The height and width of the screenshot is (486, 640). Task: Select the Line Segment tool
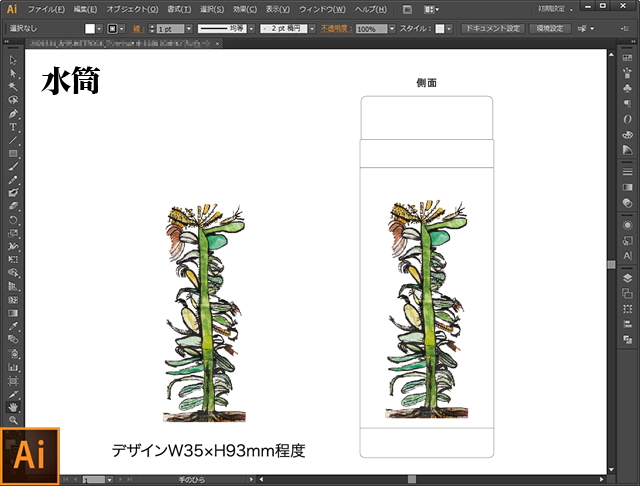pos(13,140)
